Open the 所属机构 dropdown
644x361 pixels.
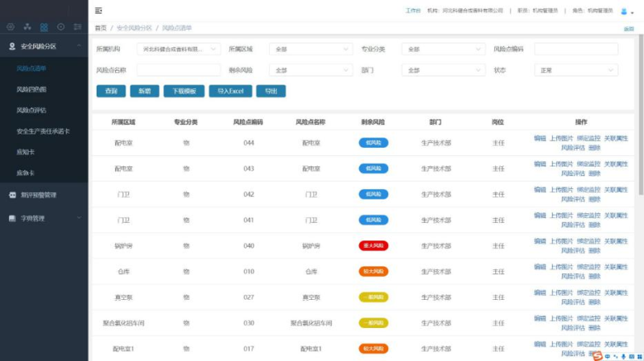pos(179,49)
